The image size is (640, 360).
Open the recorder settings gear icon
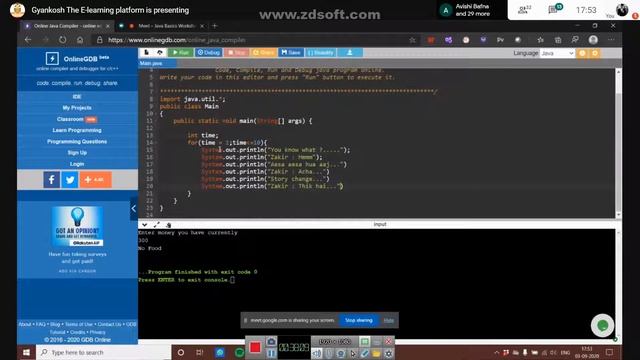[x=388, y=353]
